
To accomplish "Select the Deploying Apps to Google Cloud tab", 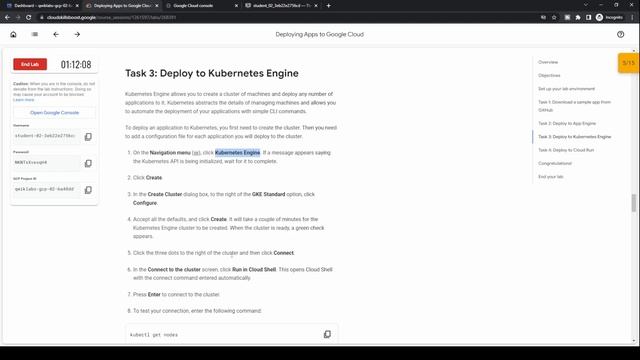I will (122, 6).
